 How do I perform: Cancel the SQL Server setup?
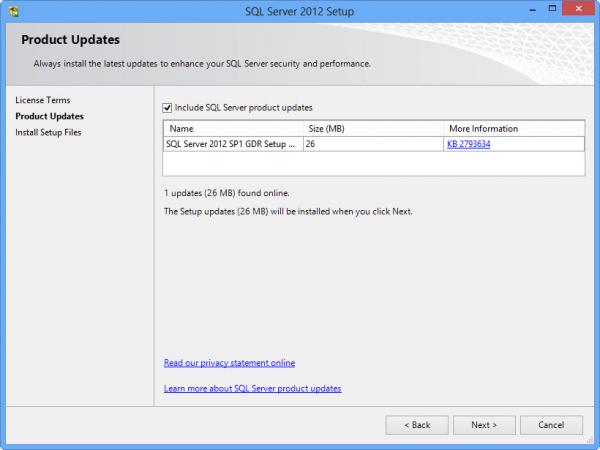(x=551, y=425)
